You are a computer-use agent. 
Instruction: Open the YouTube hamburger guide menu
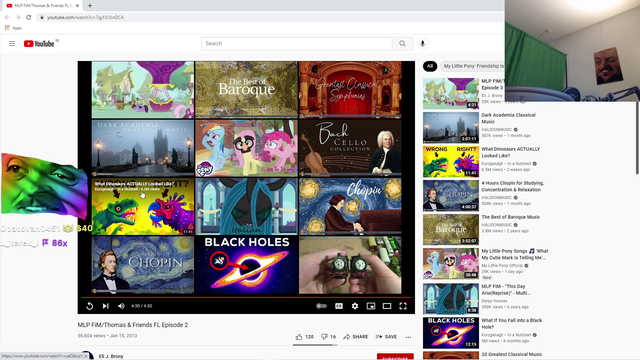(x=12, y=43)
